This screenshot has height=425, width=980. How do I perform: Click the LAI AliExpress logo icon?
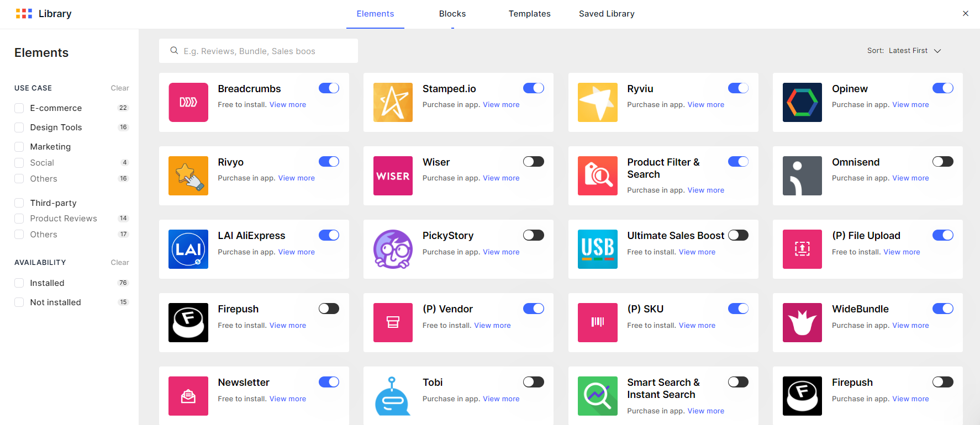188,249
